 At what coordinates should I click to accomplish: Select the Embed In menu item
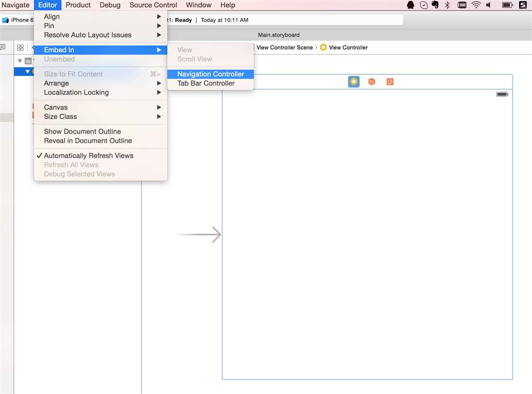(x=101, y=50)
